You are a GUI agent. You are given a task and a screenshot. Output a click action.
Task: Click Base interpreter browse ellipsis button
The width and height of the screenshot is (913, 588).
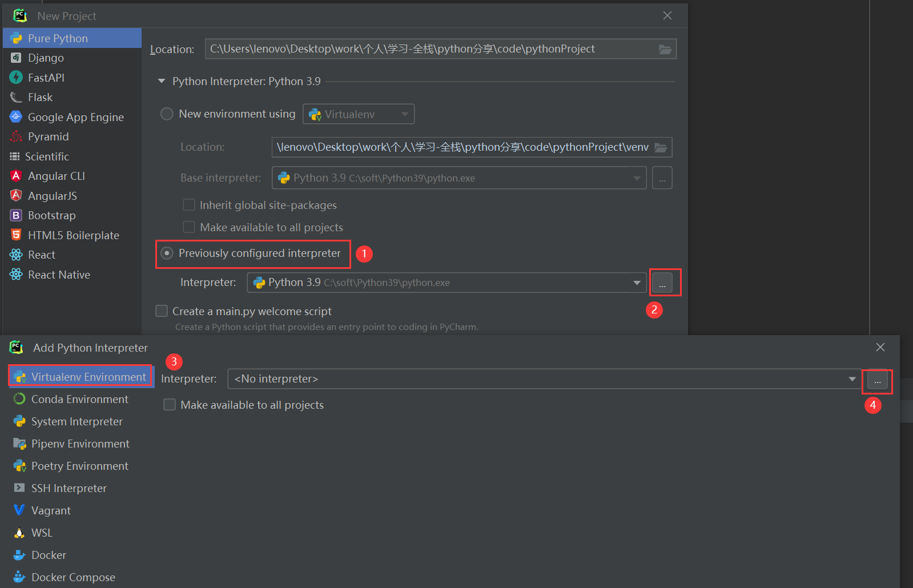[662, 178]
